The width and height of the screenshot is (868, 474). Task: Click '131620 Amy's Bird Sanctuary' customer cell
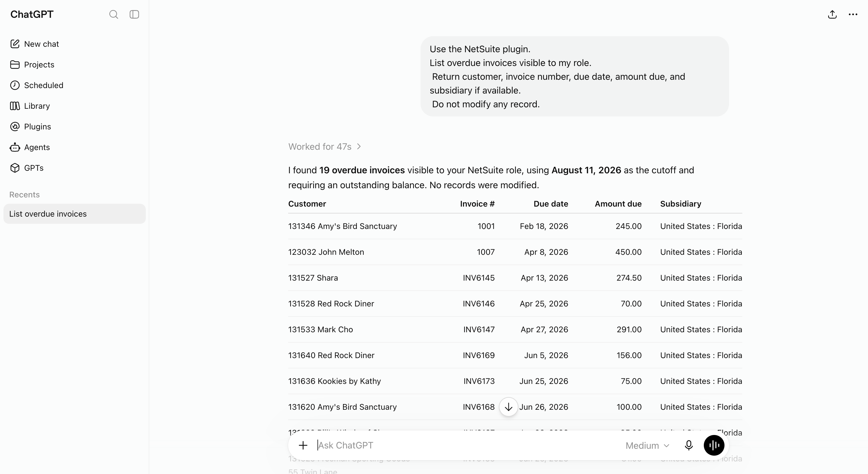pos(342,407)
